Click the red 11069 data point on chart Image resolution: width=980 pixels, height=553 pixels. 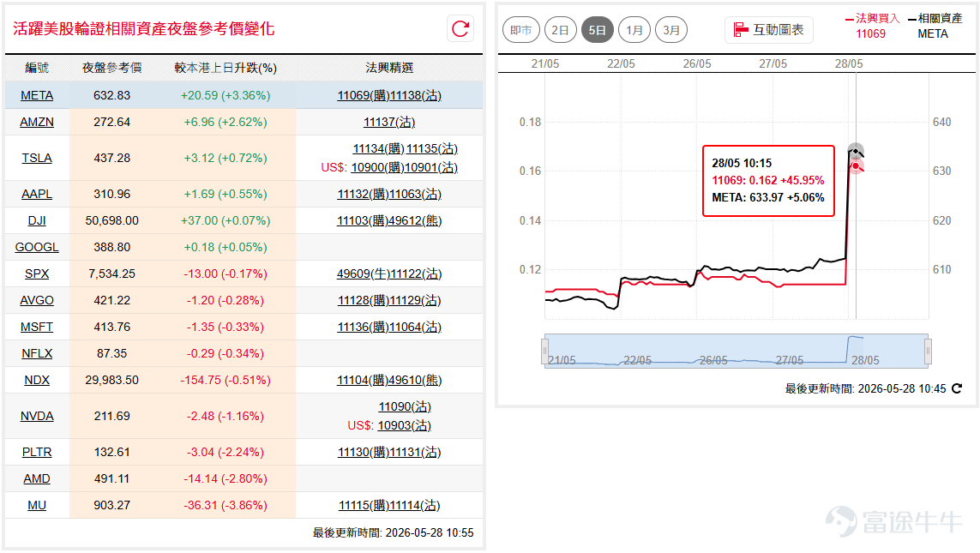click(x=856, y=166)
